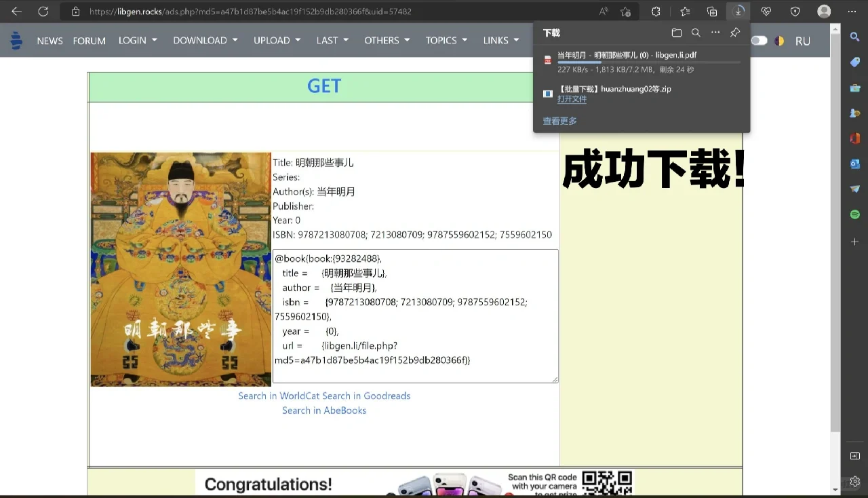Click the downloading libgen.li.pdf filename
The width and height of the screenshot is (868, 498).
point(627,55)
